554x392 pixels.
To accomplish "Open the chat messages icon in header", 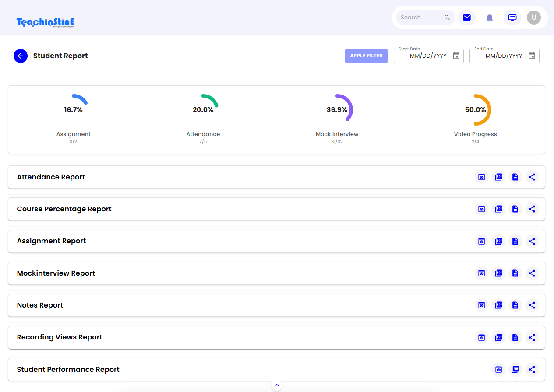I will click(x=512, y=17).
